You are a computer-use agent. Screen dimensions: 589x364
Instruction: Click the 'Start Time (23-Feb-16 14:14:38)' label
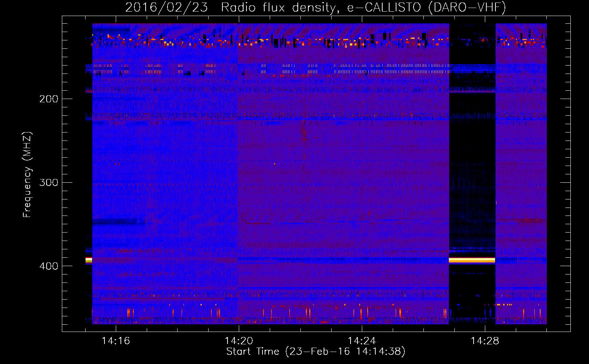pyautogui.click(x=316, y=352)
